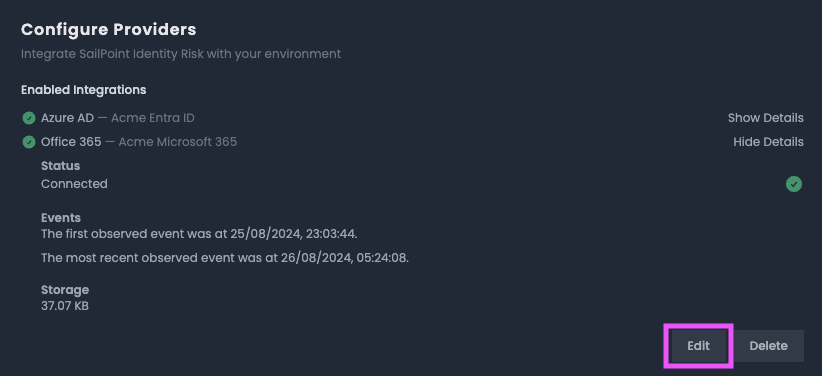The image size is (822, 376).
Task: Click the Events label
Action: (x=61, y=218)
